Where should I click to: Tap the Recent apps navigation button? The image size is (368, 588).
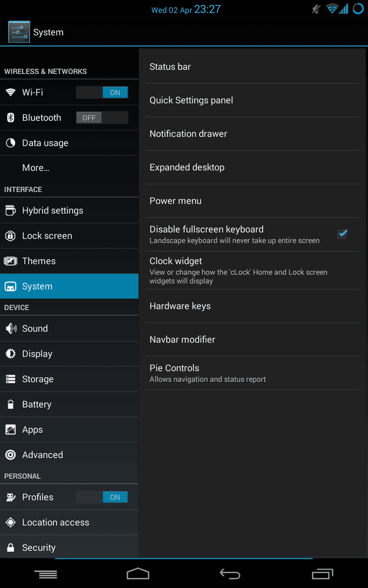[322, 574]
